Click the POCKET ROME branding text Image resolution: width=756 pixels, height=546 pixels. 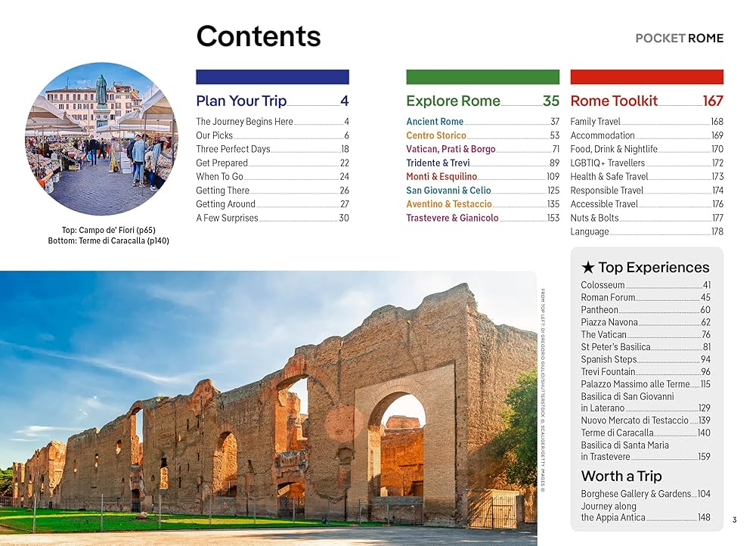(x=678, y=38)
